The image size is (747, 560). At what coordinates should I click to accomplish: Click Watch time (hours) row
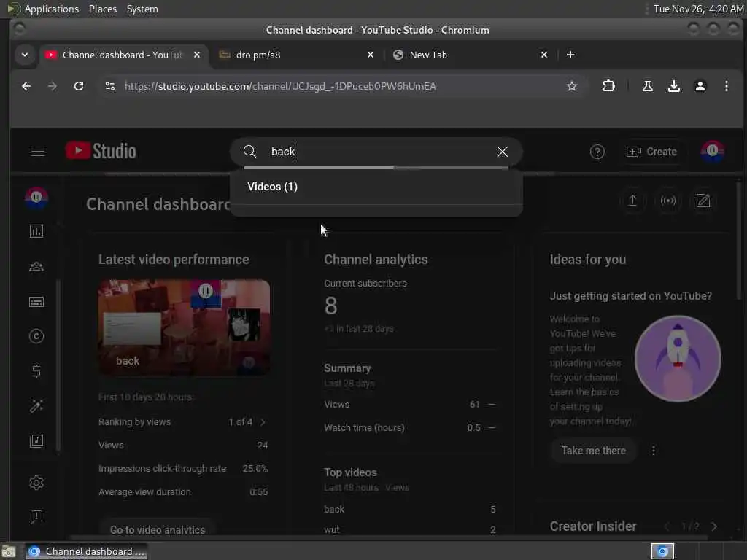[x=410, y=427]
